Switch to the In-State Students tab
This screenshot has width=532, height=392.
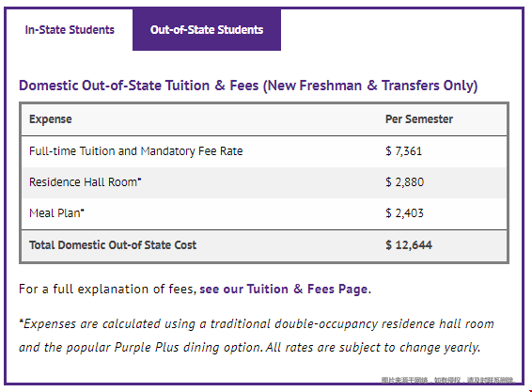coord(70,30)
